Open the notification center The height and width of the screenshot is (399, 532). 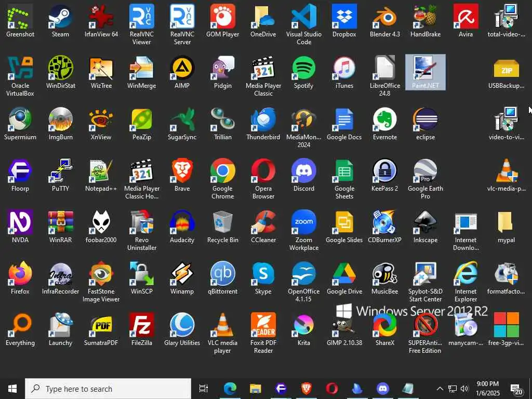tap(517, 389)
